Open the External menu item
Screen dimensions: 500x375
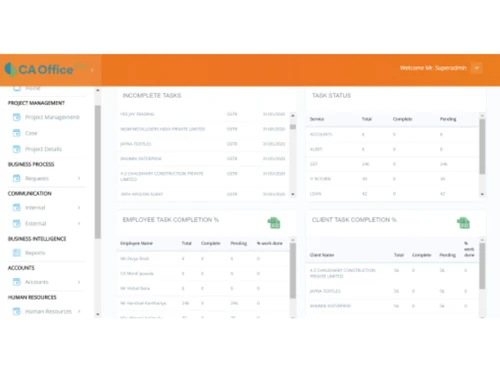click(x=36, y=223)
